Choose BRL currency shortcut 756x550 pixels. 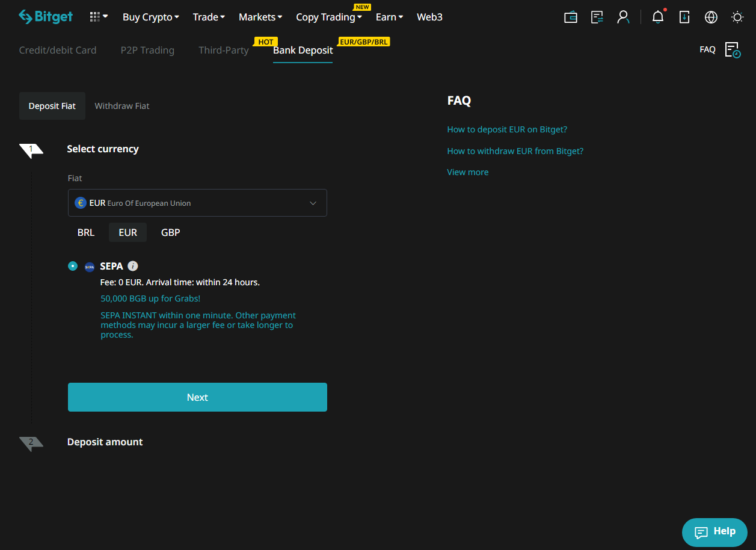tap(86, 232)
